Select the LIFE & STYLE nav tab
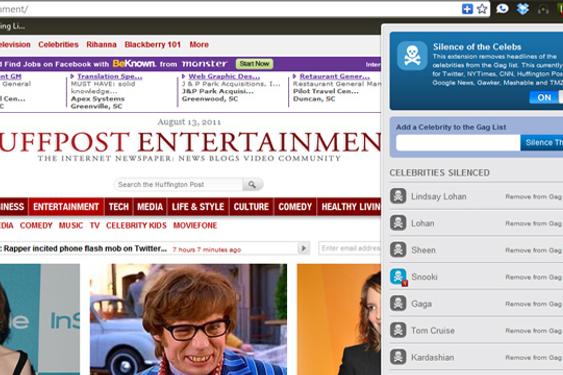This screenshot has width=563, height=375. point(198,207)
